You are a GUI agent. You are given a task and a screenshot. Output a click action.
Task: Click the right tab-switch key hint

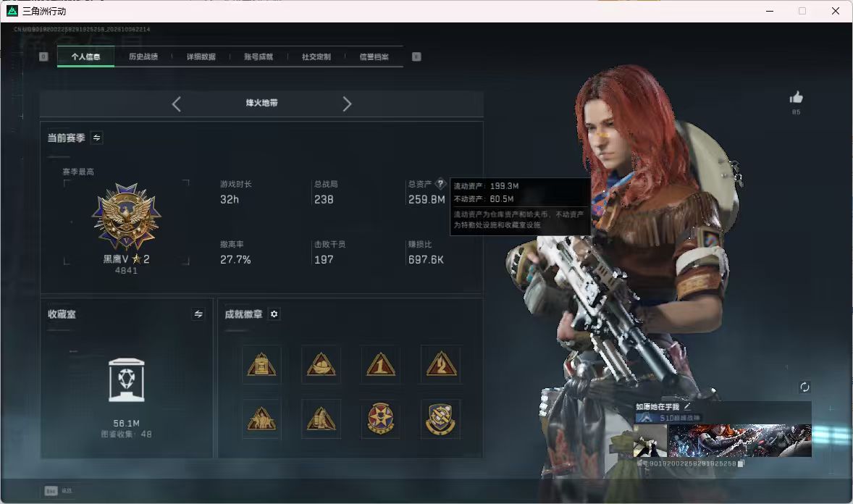click(x=416, y=56)
